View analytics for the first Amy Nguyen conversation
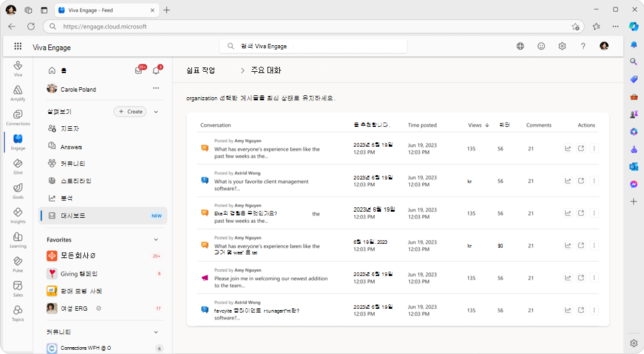 568,149
